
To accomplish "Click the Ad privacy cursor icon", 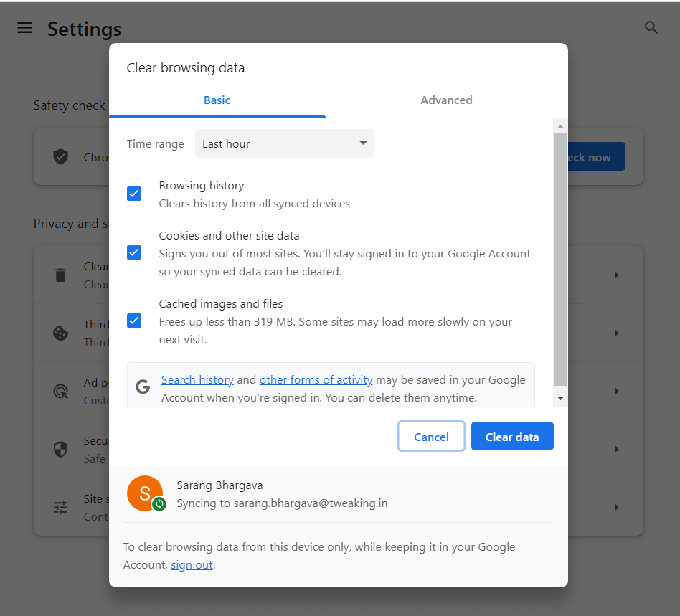I will coord(61,391).
